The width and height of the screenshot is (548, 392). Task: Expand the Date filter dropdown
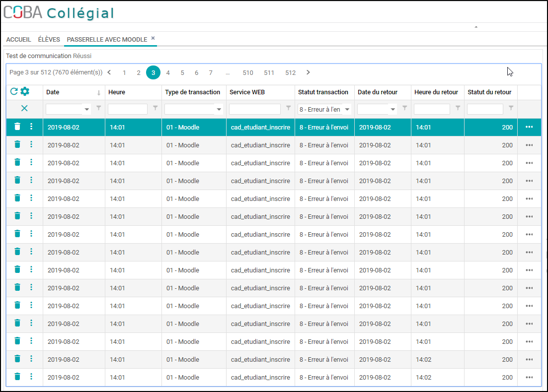pos(87,109)
